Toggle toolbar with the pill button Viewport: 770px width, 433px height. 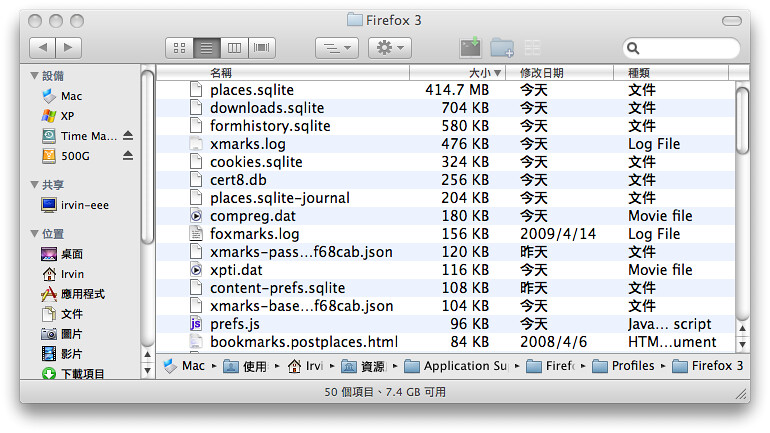[x=732, y=21]
